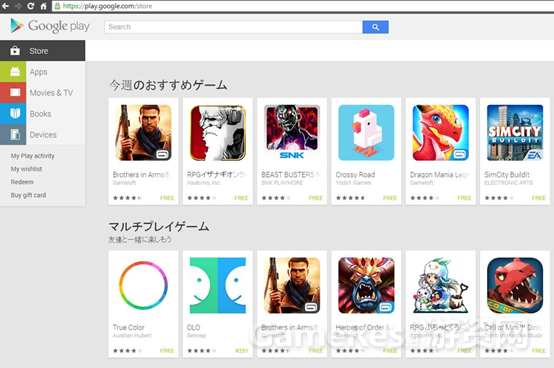Image resolution: width=554 pixels, height=368 pixels.
Task: Click the Redeem link
Action: (x=22, y=182)
